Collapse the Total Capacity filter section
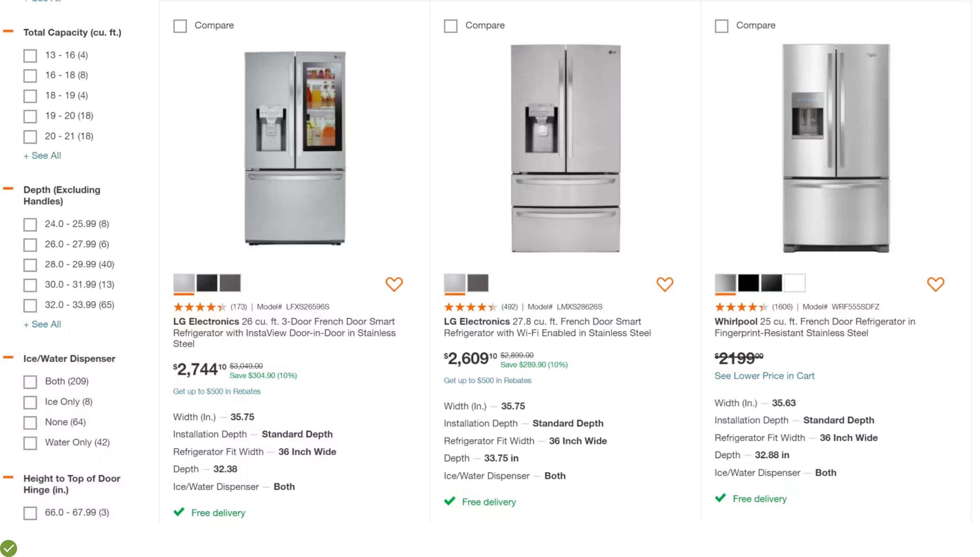Viewport: 980px width, 557px height. [x=8, y=31]
